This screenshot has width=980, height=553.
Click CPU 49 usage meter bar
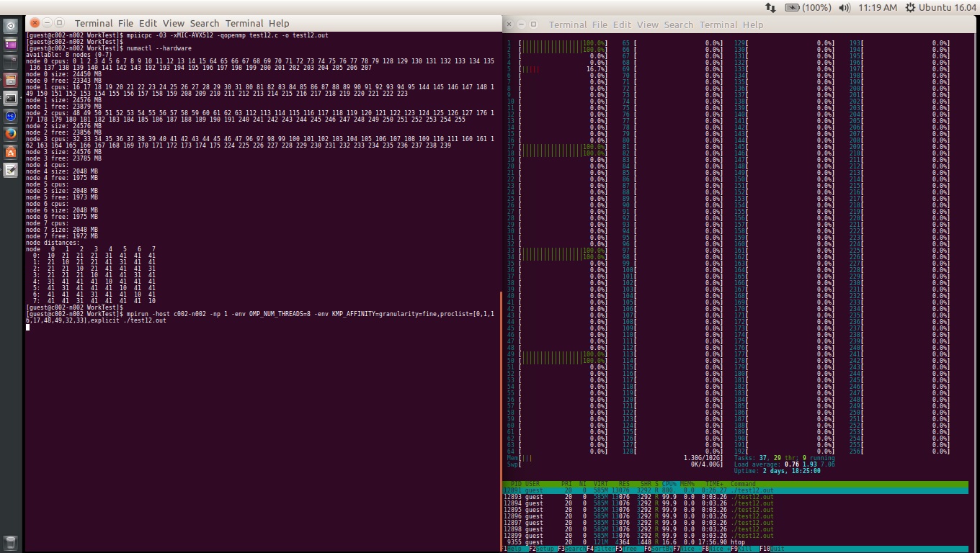563,354
